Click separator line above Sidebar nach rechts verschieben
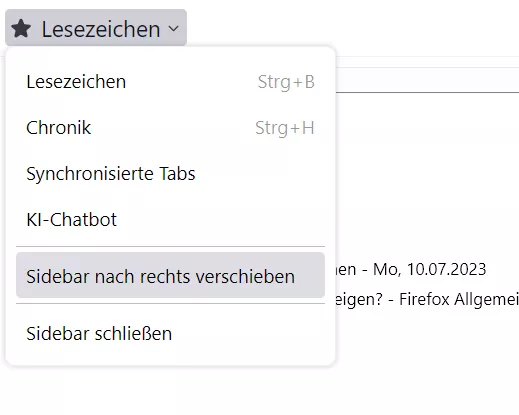This screenshot has height=415, width=519. click(170, 247)
